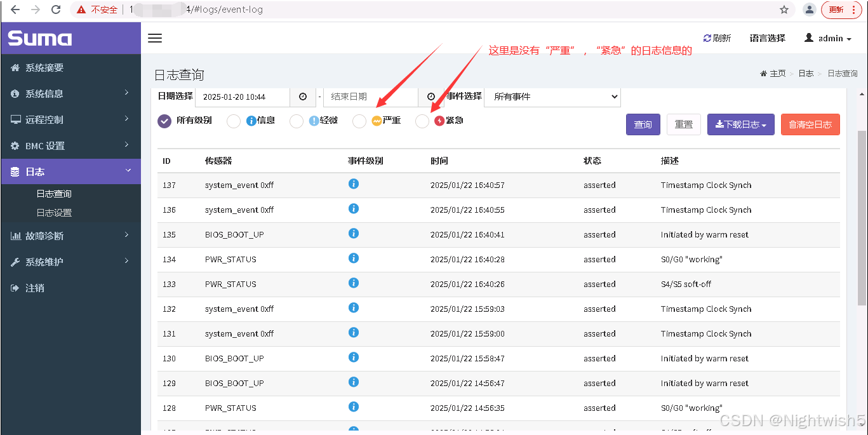The image size is (868, 435).
Task: Click the blue 信息 level icon in filter
Action: 251,121
